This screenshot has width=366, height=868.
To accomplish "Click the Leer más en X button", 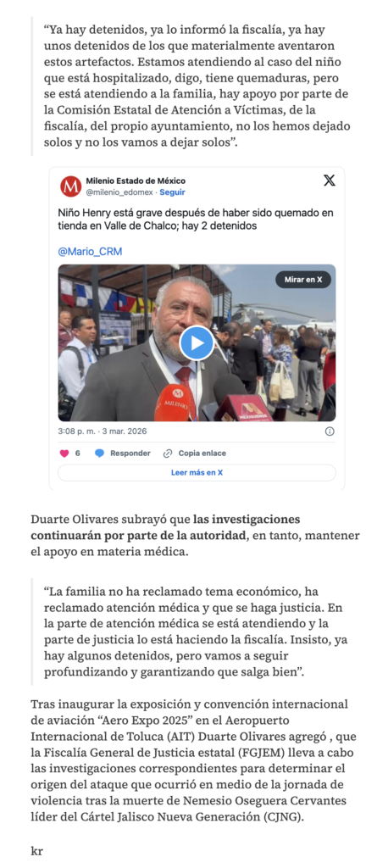I will coord(197,473).
